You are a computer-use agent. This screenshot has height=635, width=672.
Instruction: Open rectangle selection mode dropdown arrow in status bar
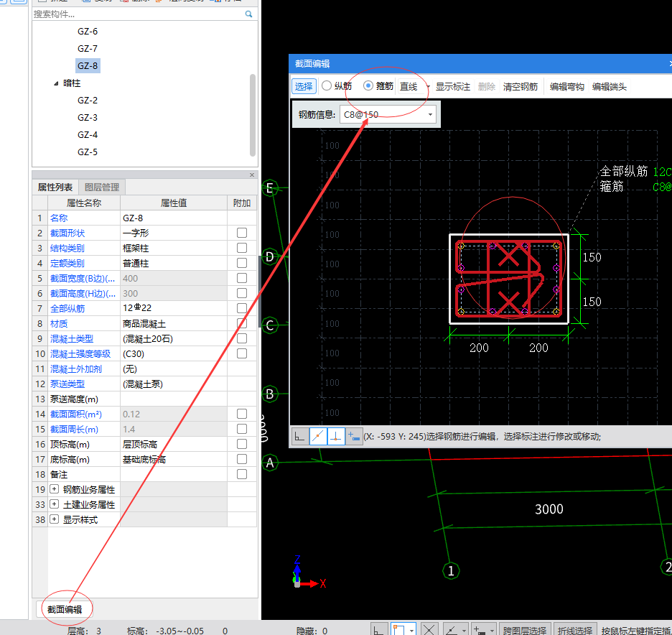pos(411,630)
